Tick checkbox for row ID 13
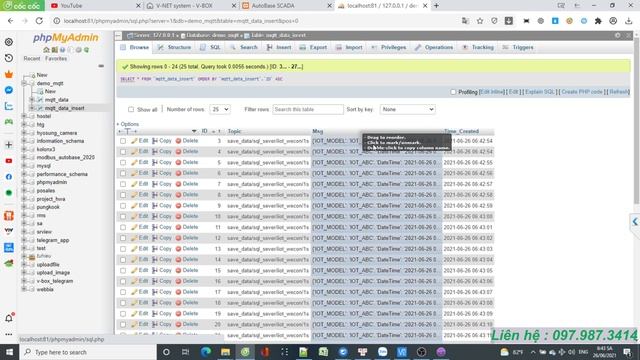This screenshot has height=360, width=640. pyautogui.click(x=123, y=249)
